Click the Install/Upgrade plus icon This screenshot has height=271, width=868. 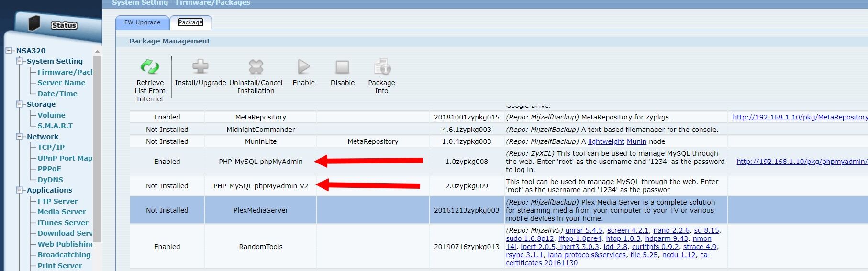coord(200,66)
